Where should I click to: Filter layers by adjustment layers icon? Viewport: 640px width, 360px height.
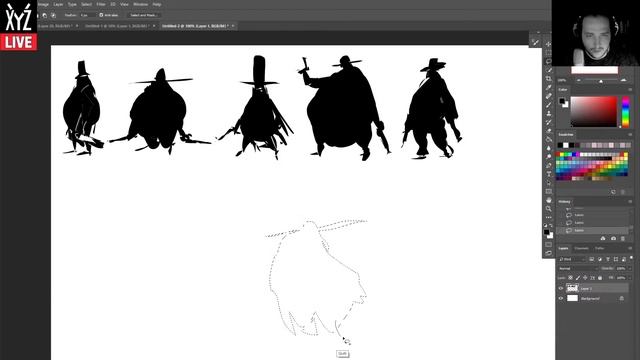(x=600, y=259)
